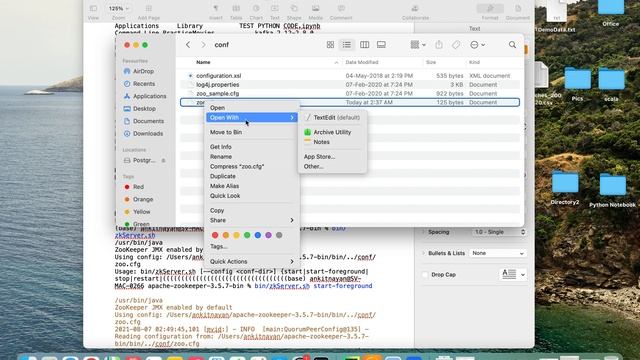Click the Finder Tags toolbar icon
This screenshot has height=360, width=640.
[456, 45]
